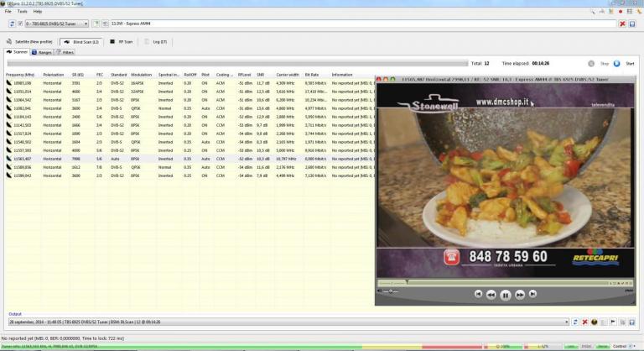Image resolution: width=644 pixels, height=351 pixels.
Task: Stop the scan using Stop icon
Action: pyautogui.click(x=593, y=63)
